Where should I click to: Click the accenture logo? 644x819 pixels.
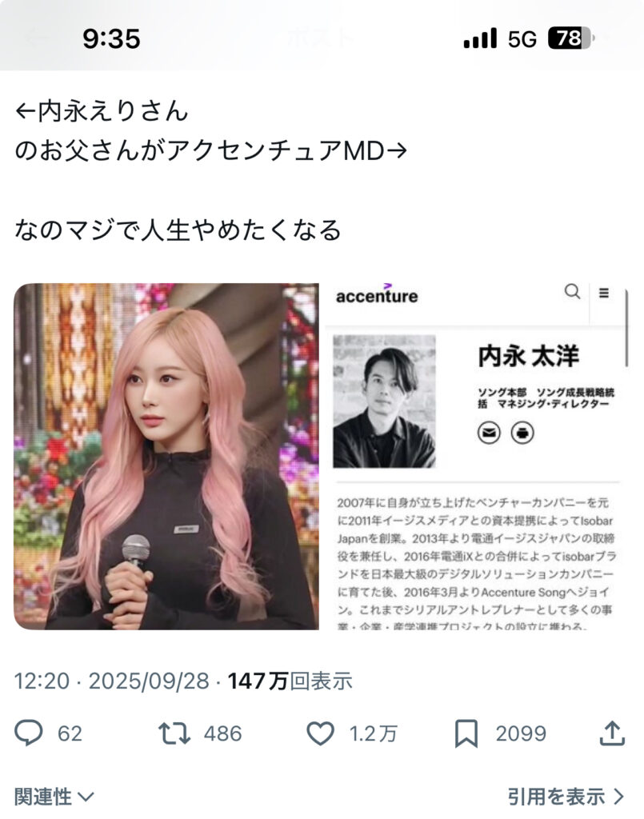pos(377,294)
